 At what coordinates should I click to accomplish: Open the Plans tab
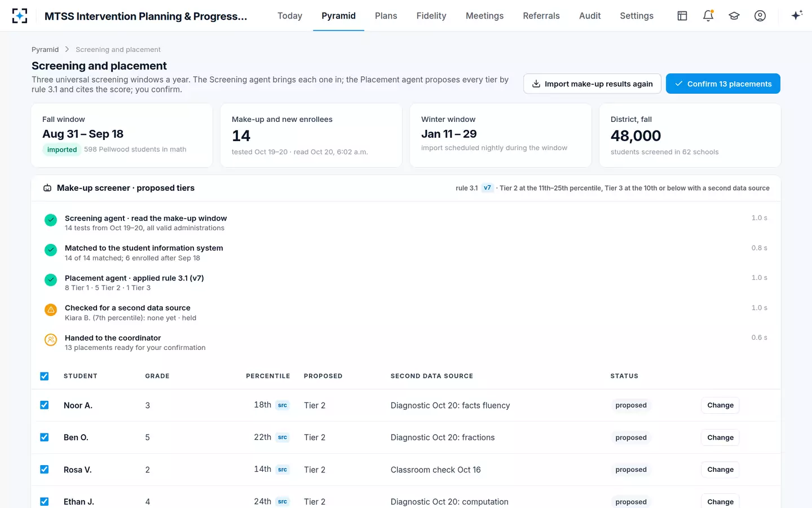(386, 16)
